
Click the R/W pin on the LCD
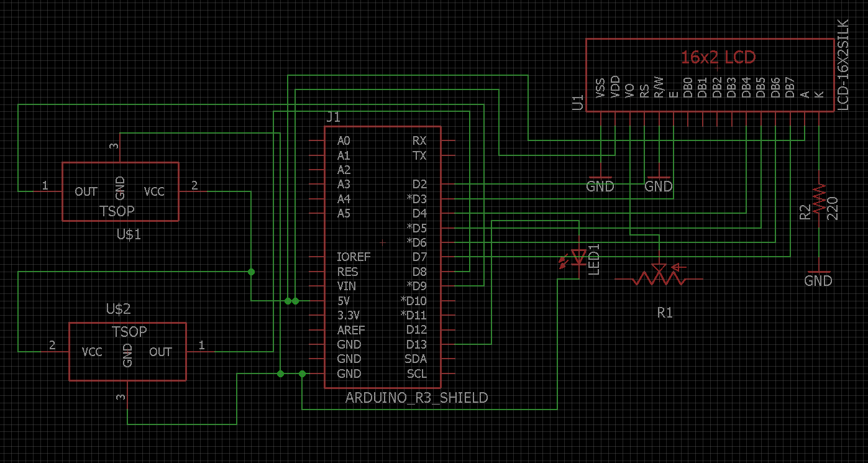pyautogui.click(x=659, y=88)
